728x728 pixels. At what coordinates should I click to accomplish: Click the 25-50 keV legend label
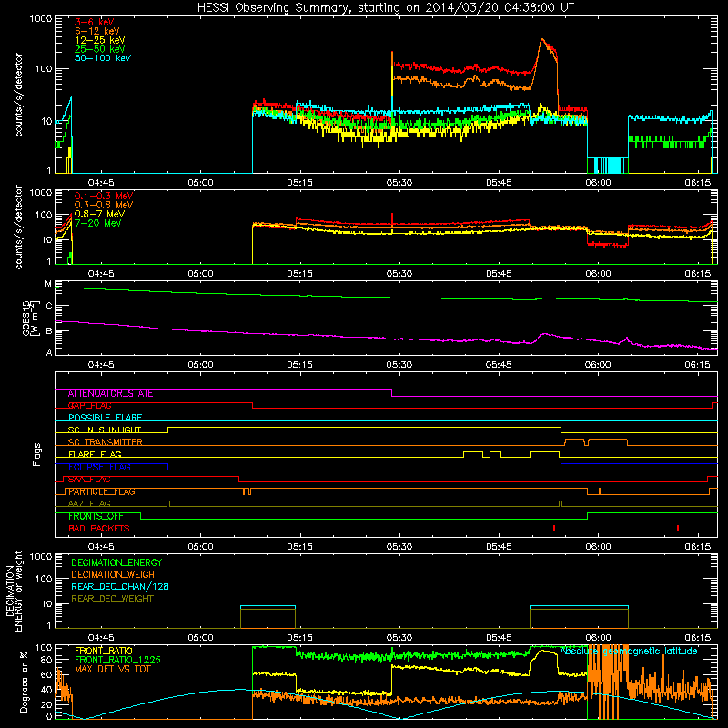(99, 49)
